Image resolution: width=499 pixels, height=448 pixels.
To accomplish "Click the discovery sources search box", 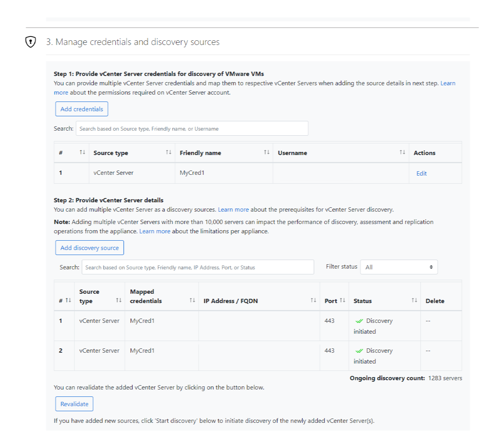I will [198, 267].
